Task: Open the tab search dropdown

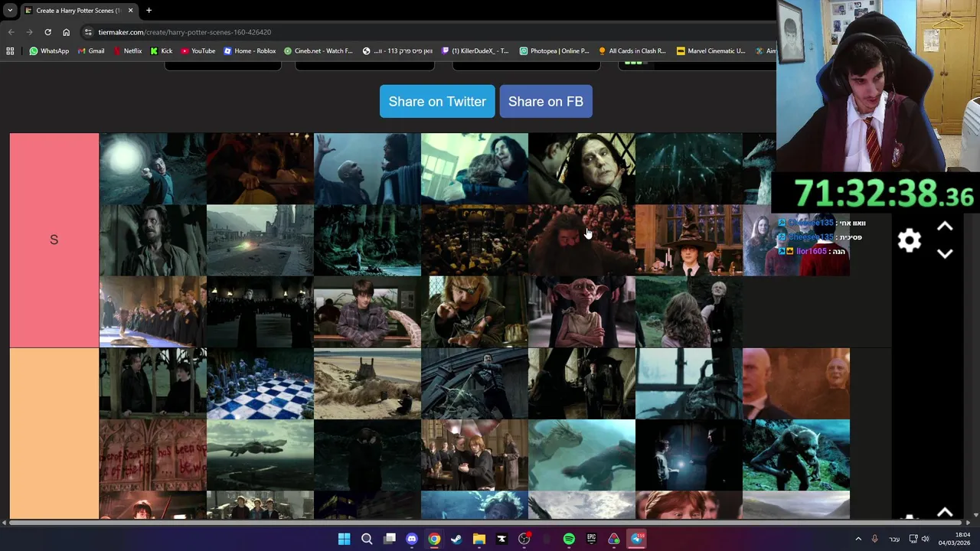Action: [x=9, y=10]
